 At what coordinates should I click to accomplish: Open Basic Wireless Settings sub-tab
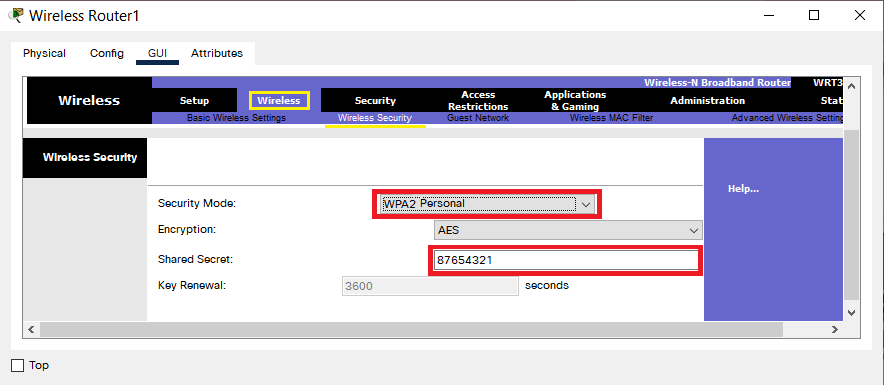tap(236, 118)
